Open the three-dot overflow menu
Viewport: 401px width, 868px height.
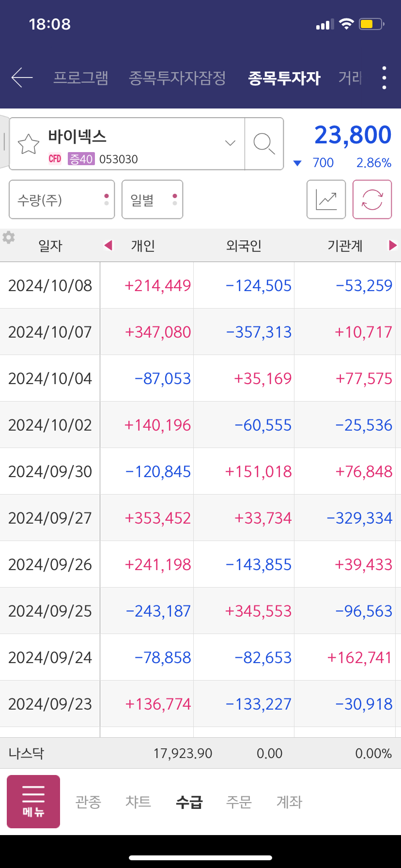pyautogui.click(x=384, y=77)
